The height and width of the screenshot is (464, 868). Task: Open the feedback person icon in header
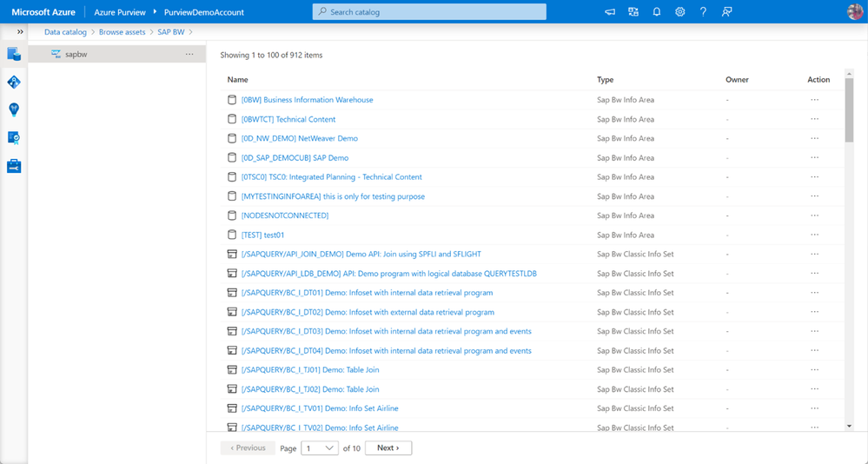(727, 11)
